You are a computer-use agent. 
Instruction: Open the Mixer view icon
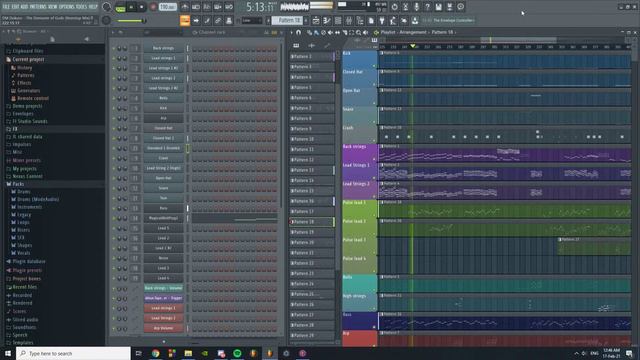point(349,20)
